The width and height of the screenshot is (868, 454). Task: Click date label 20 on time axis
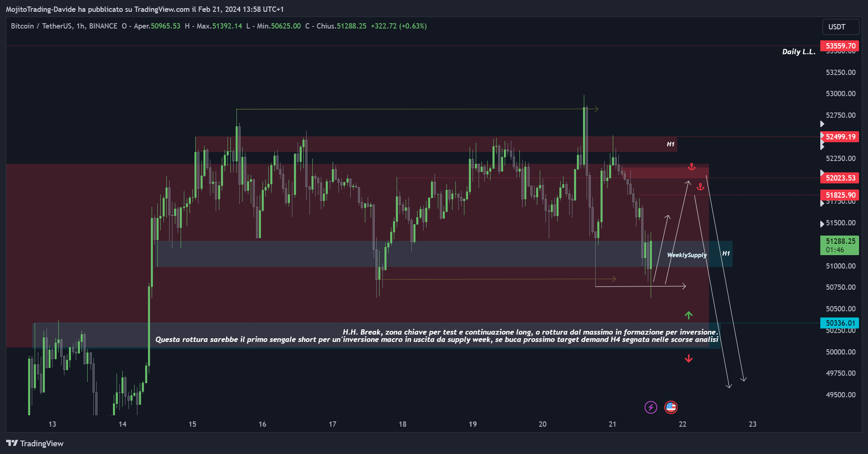(543, 424)
